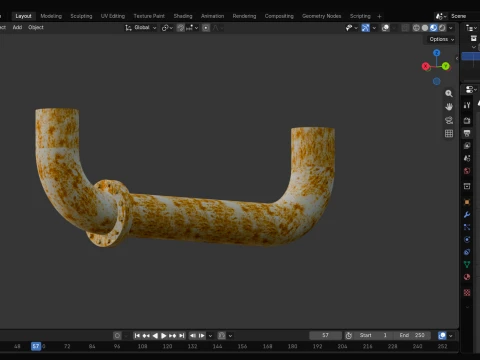Open the Scene properties tab icon
Image resolution: width=480 pixels, height=360 pixels.
coord(467,158)
